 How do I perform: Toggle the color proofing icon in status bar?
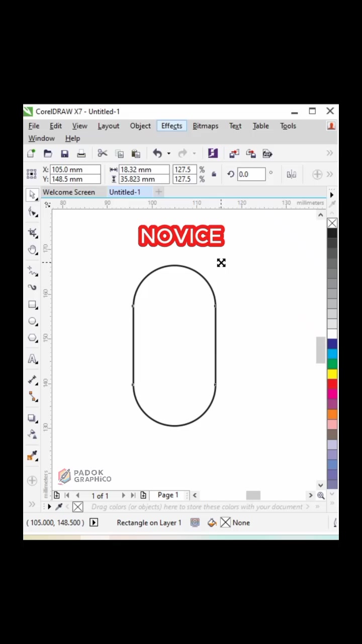point(195,523)
